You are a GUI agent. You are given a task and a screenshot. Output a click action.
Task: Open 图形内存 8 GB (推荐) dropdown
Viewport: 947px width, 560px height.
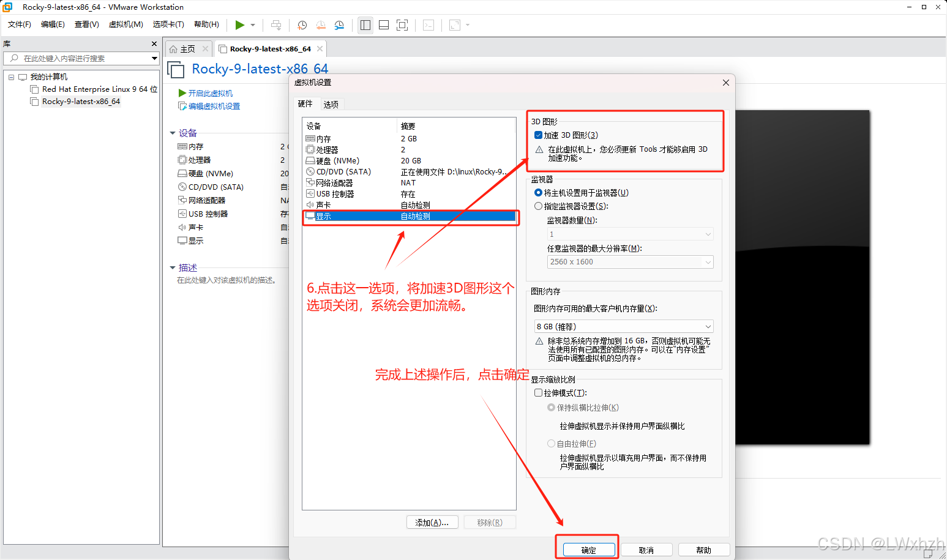click(624, 327)
